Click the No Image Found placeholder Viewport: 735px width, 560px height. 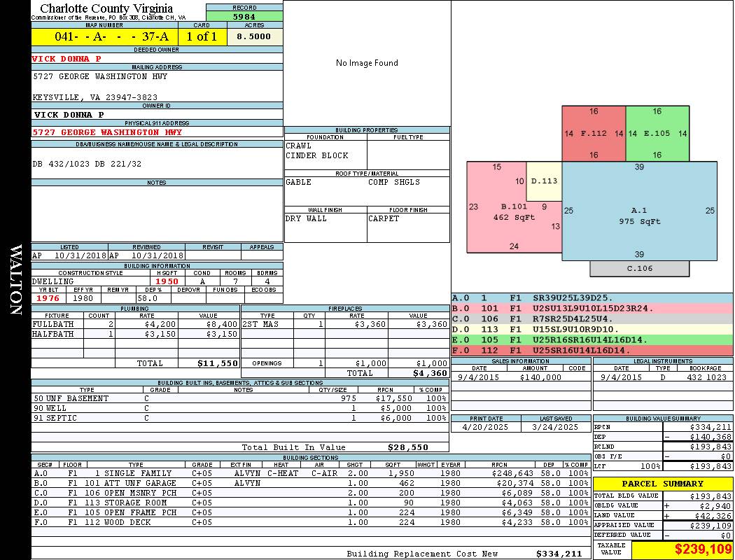pyautogui.click(x=367, y=63)
